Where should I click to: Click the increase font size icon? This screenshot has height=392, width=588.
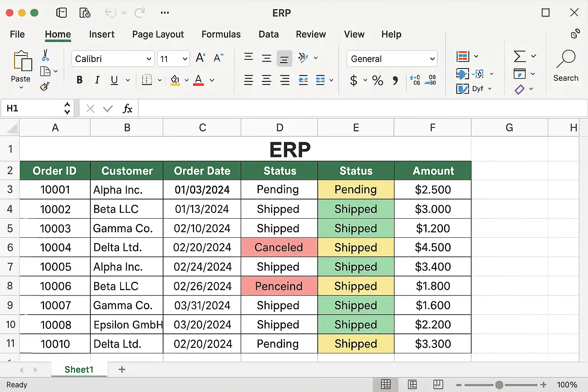[x=200, y=58]
